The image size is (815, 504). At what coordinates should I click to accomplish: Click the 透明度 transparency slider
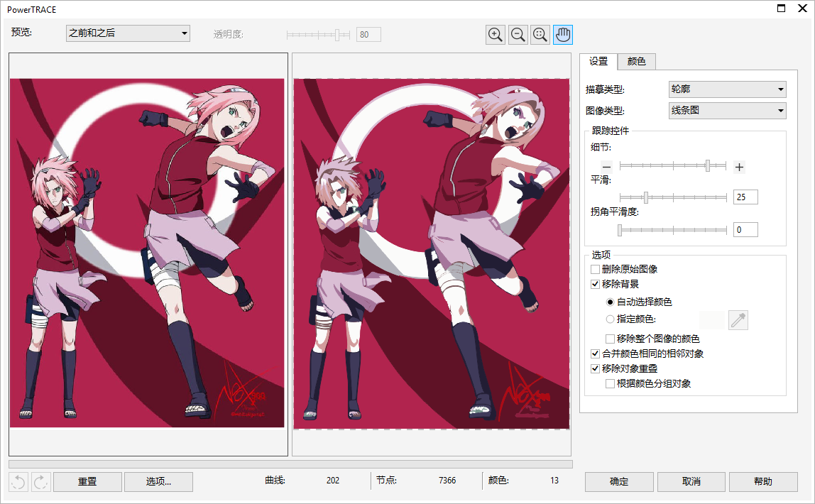pos(318,35)
